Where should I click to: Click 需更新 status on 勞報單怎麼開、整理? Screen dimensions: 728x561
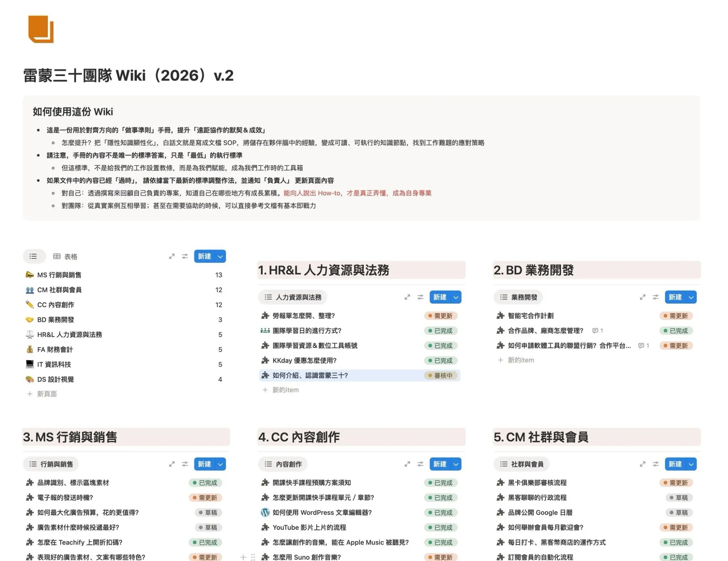[x=440, y=316]
